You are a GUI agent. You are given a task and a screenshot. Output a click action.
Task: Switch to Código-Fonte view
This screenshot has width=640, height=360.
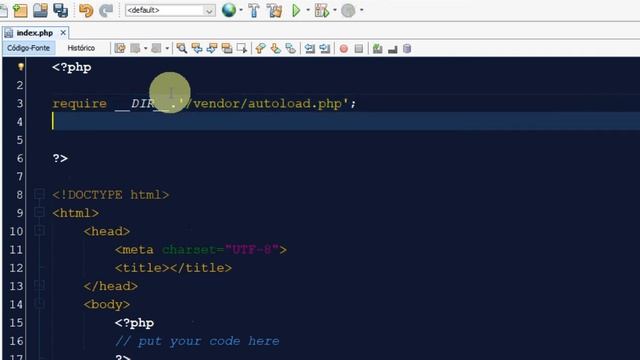coord(29,48)
